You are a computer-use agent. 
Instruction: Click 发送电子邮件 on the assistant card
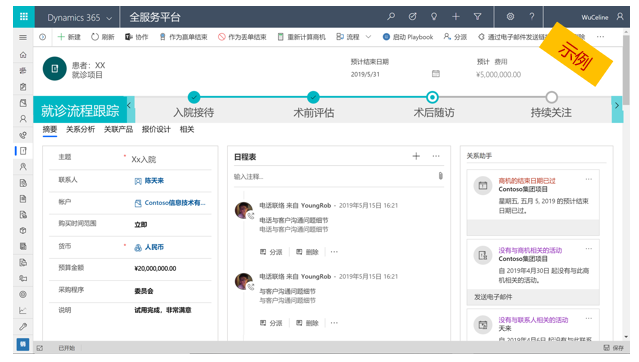click(493, 297)
